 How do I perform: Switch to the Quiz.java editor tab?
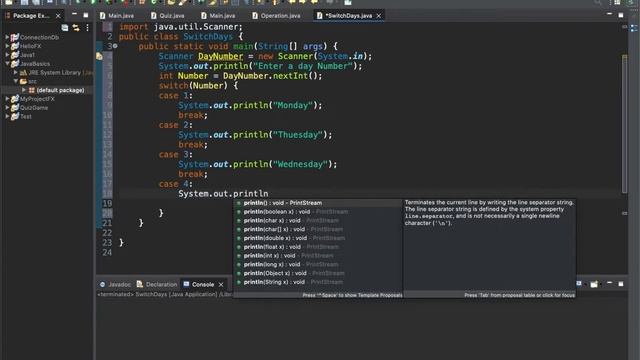coord(167,16)
